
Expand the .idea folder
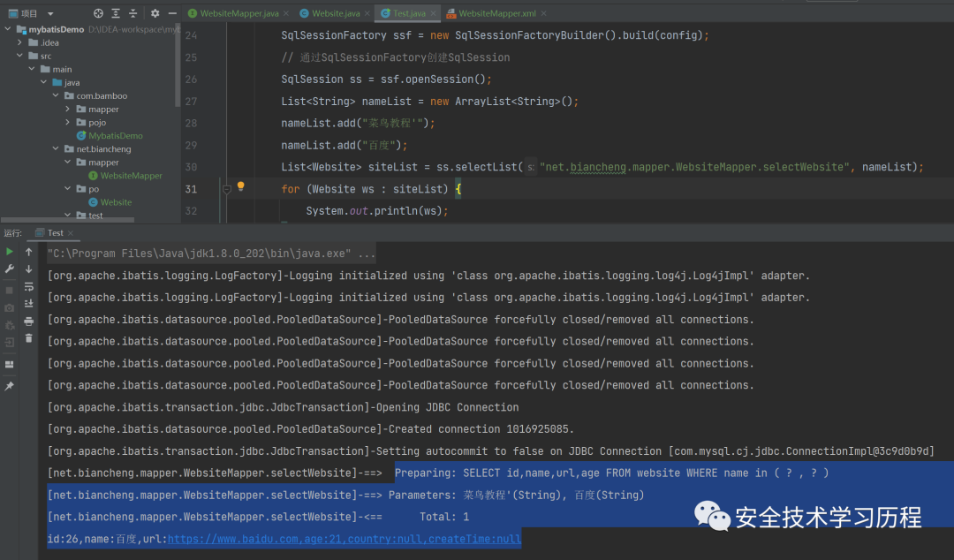[19, 42]
